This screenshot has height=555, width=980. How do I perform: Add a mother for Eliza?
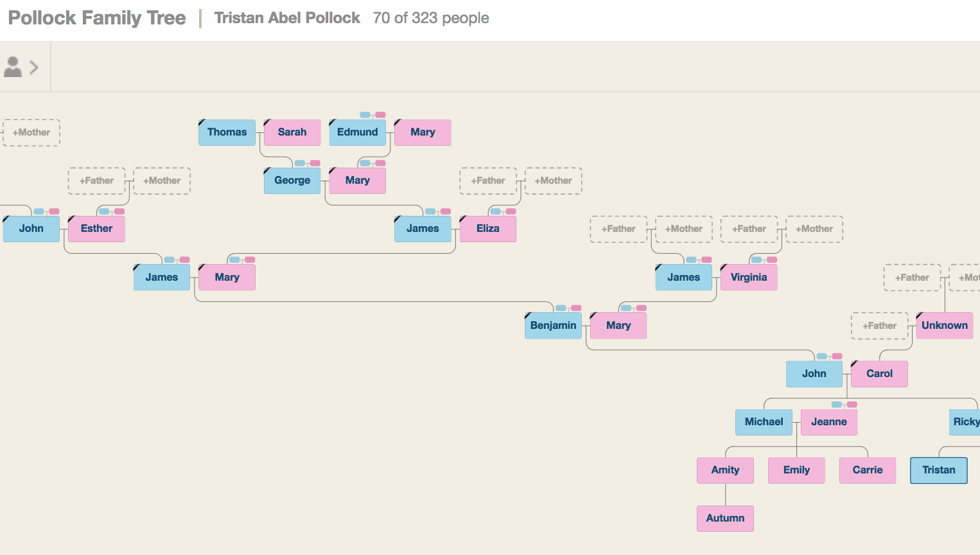553,181
